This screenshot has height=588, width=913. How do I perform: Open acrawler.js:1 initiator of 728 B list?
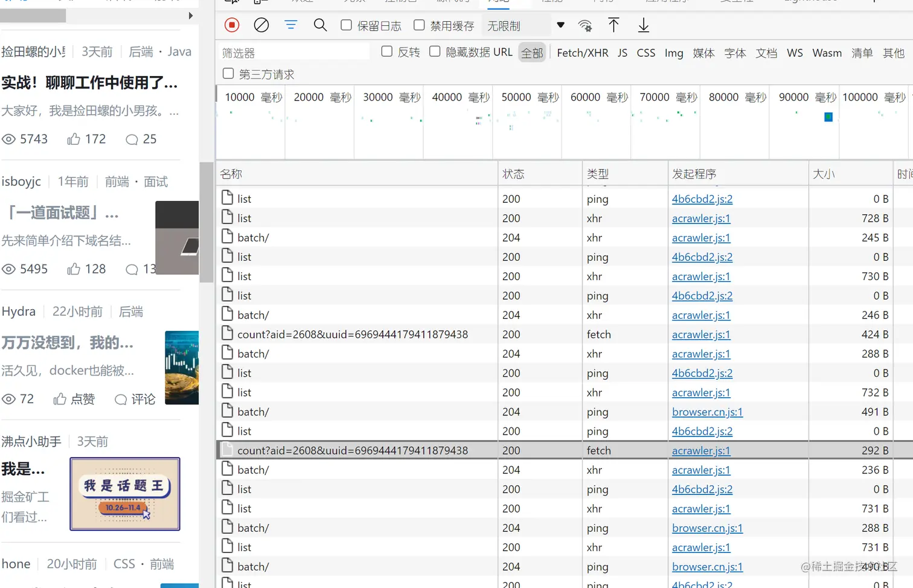point(701,219)
